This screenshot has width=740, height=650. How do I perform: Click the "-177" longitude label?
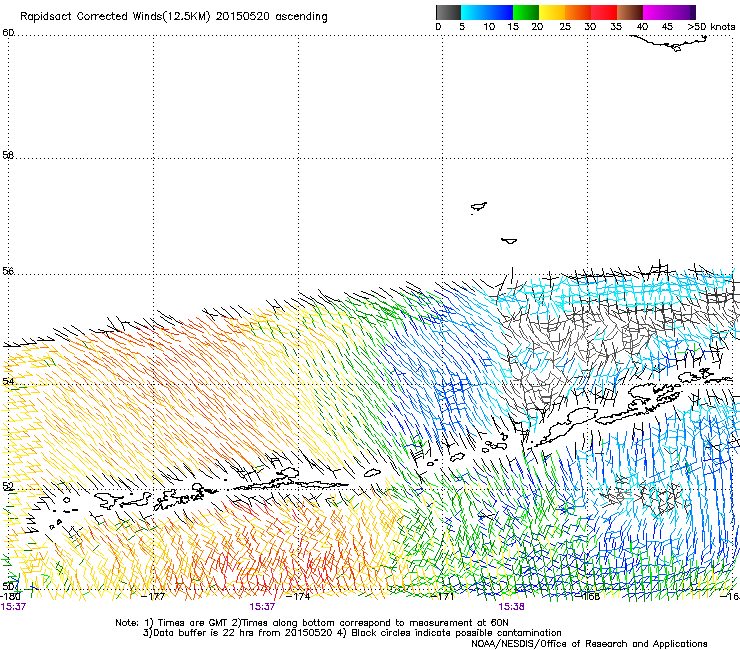click(153, 596)
